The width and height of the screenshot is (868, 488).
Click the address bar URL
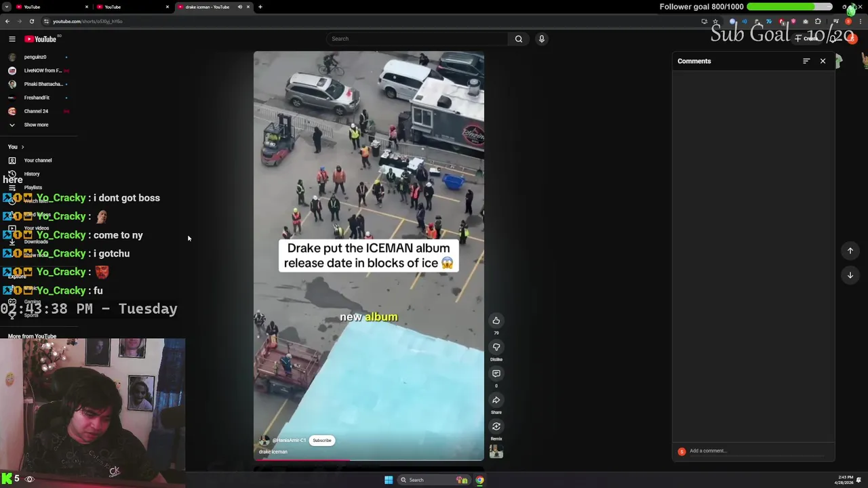click(87, 22)
